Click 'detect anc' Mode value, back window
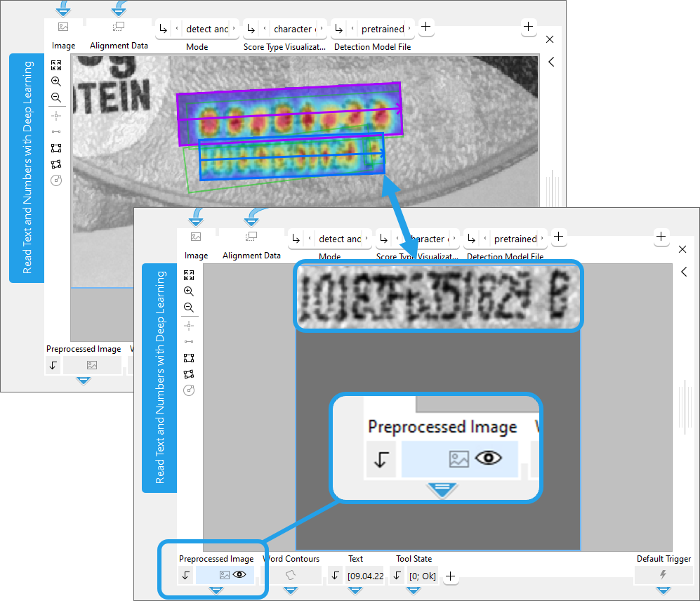 click(207, 29)
